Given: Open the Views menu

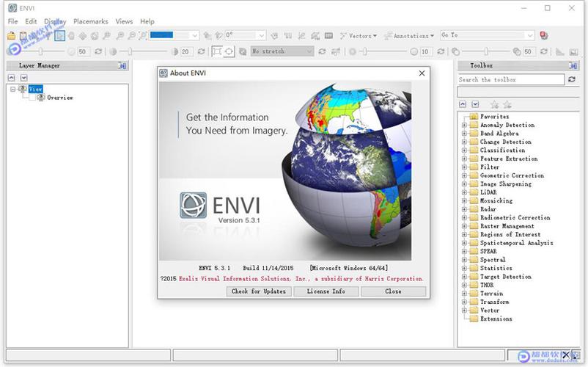Looking at the screenshot, I should pos(124,21).
